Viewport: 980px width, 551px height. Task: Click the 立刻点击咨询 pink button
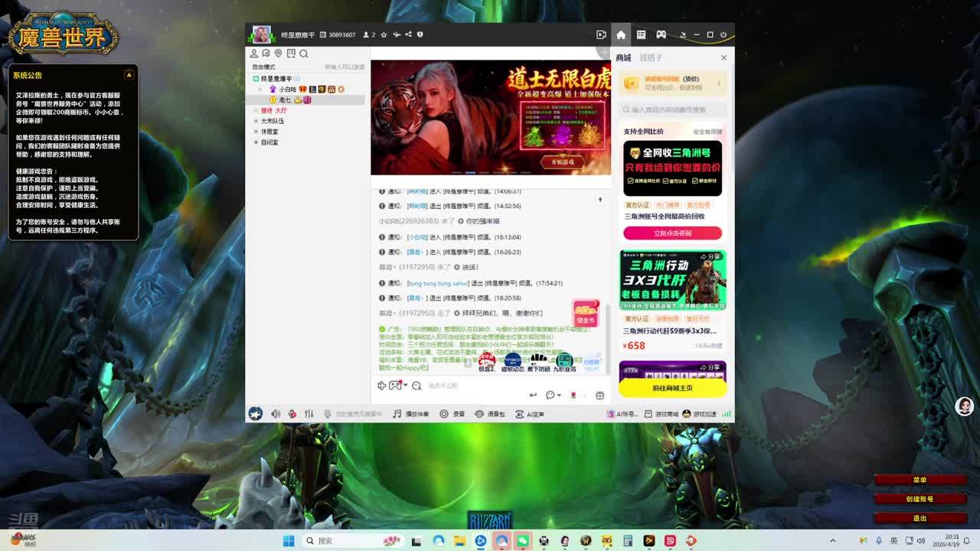click(672, 233)
